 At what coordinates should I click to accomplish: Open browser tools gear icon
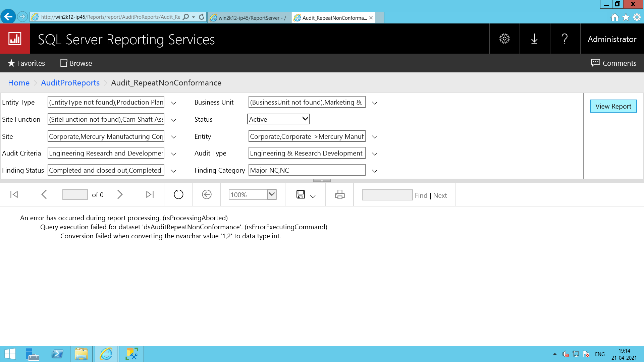[637, 17]
